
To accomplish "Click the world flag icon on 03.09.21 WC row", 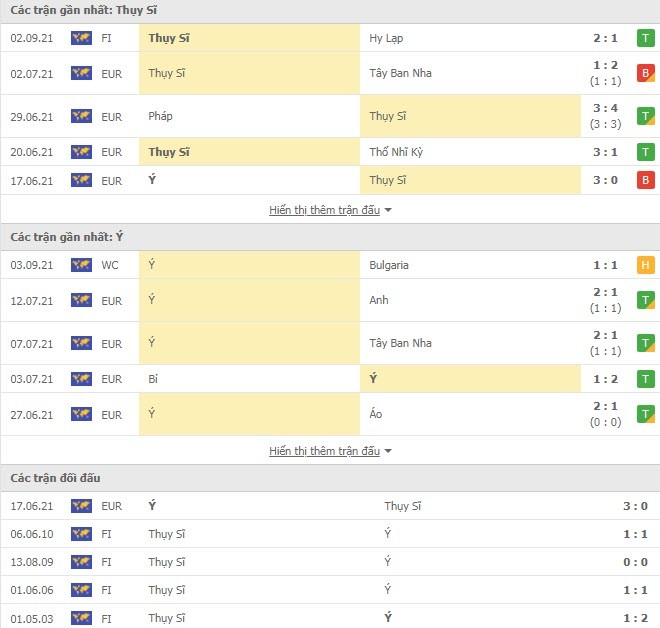I will coord(81,265).
